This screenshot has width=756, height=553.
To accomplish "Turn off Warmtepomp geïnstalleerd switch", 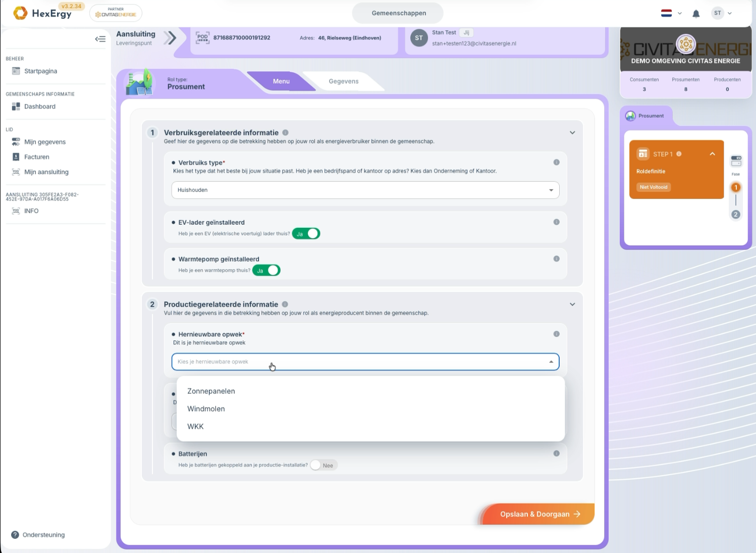I will coord(266,270).
